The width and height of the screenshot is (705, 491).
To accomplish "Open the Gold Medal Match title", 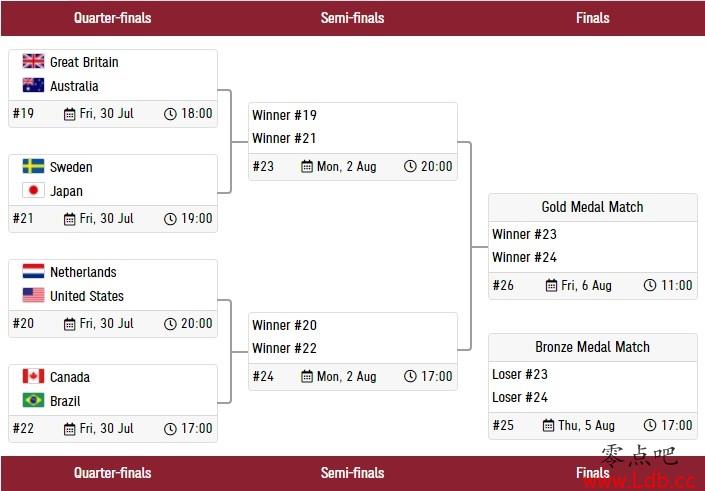I will (x=592, y=207).
